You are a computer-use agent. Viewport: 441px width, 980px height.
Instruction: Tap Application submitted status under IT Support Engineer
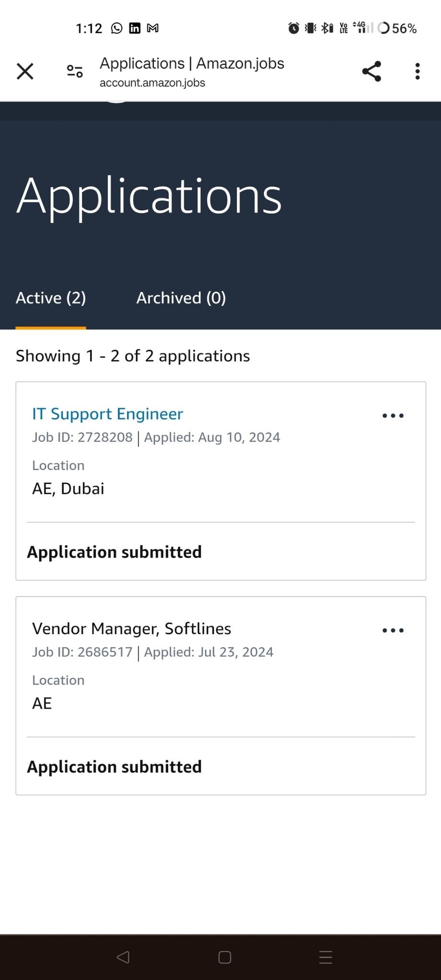click(x=114, y=552)
